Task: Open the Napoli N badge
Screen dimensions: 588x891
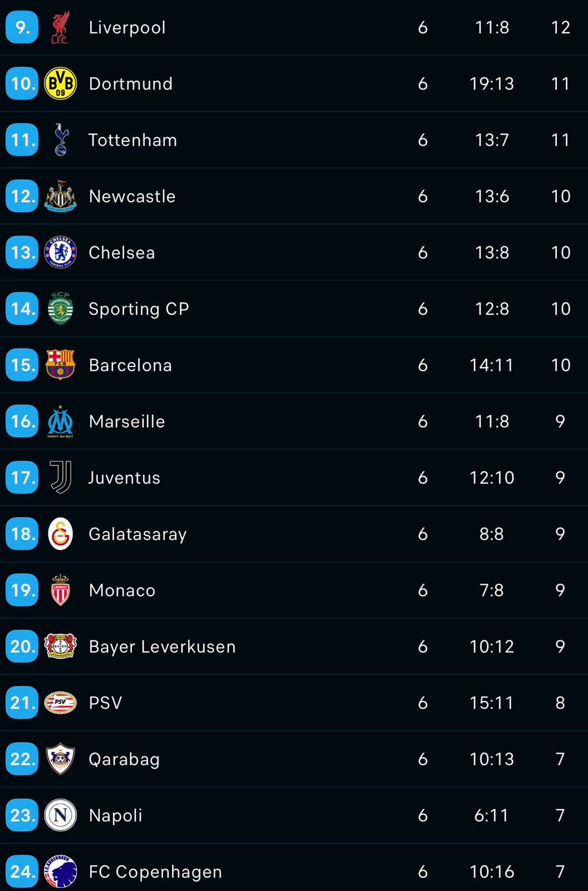Action: tap(60, 815)
